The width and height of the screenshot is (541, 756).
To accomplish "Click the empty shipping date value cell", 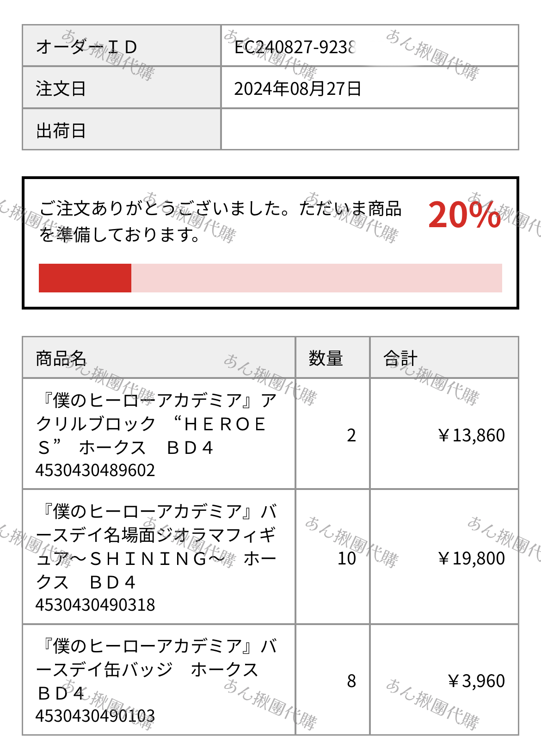I will click(370, 130).
